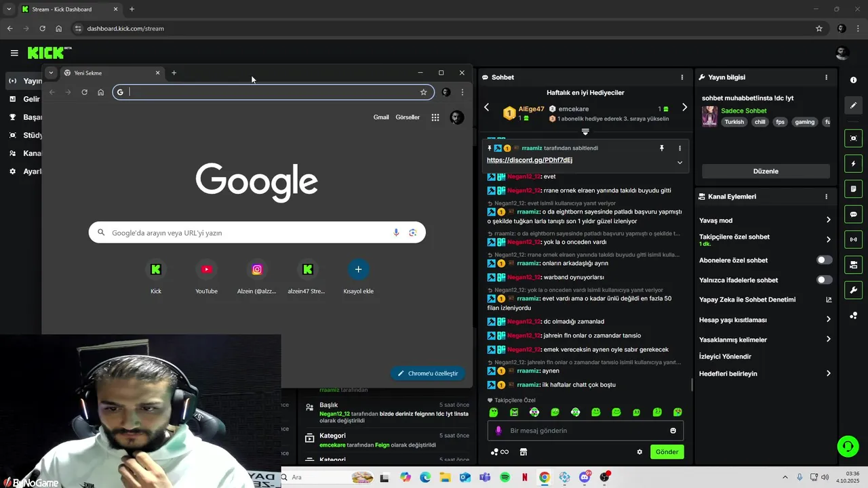
Task: Toggle lightning bolt widget in right rail
Action: pyautogui.click(x=853, y=163)
